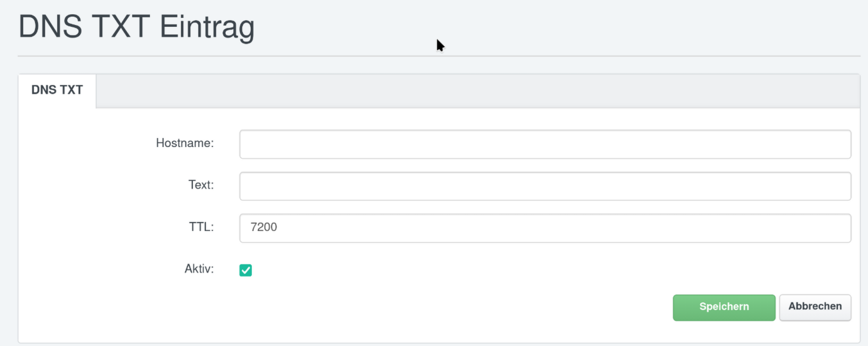The image size is (868, 346).
Task: Uncheck the Aktiv checkbox
Action: pos(245,270)
